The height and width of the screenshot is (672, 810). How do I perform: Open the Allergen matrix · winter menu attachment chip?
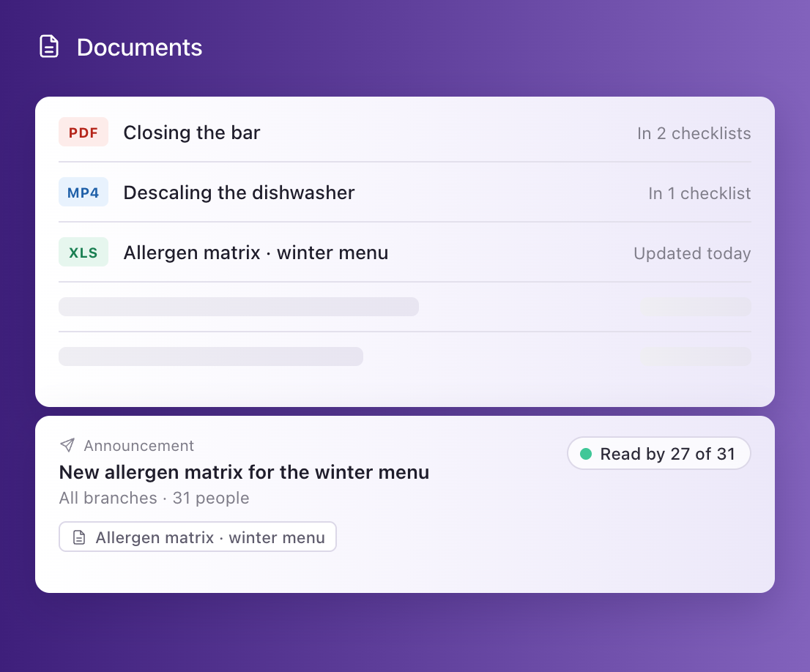[198, 537]
